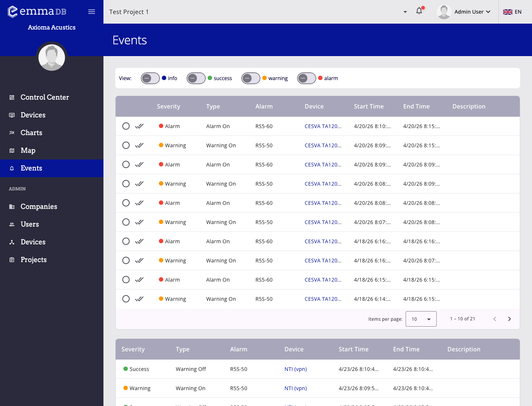532x406 pixels.
Task: Open the NTI (vpn) device link
Action: point(296,369)
